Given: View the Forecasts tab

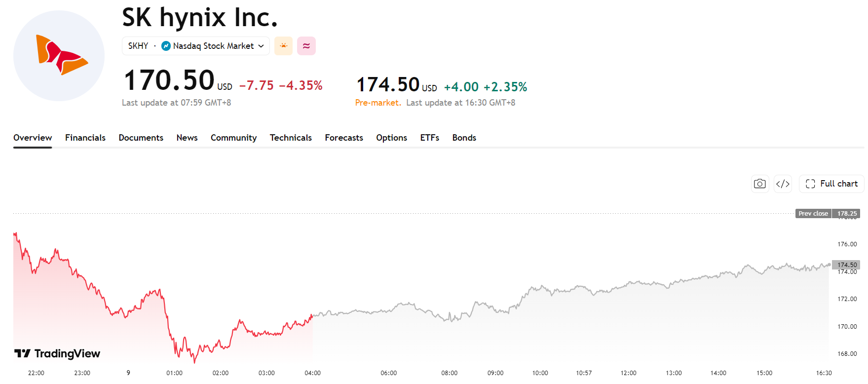Looking at the screenshot, I should [x=344, y=138].
